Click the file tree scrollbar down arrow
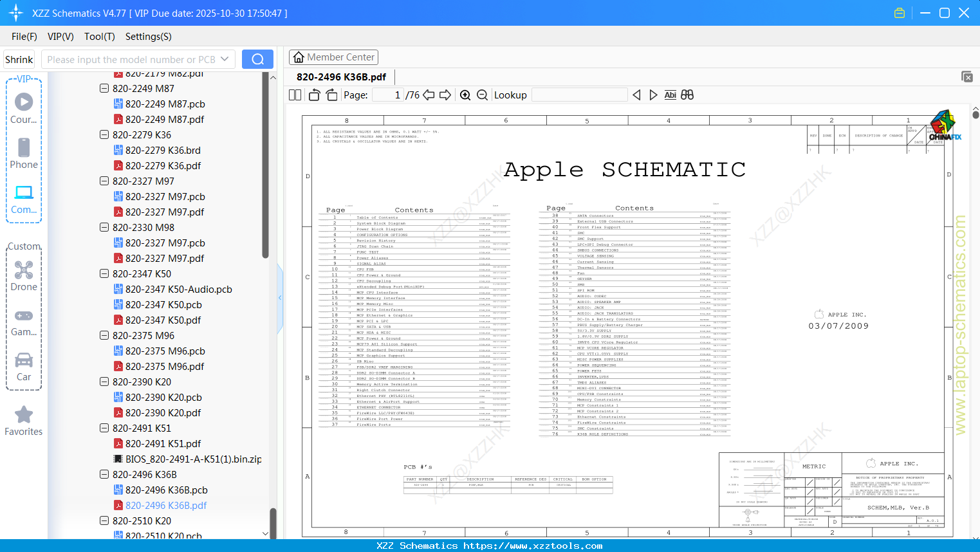 (265, 533)
